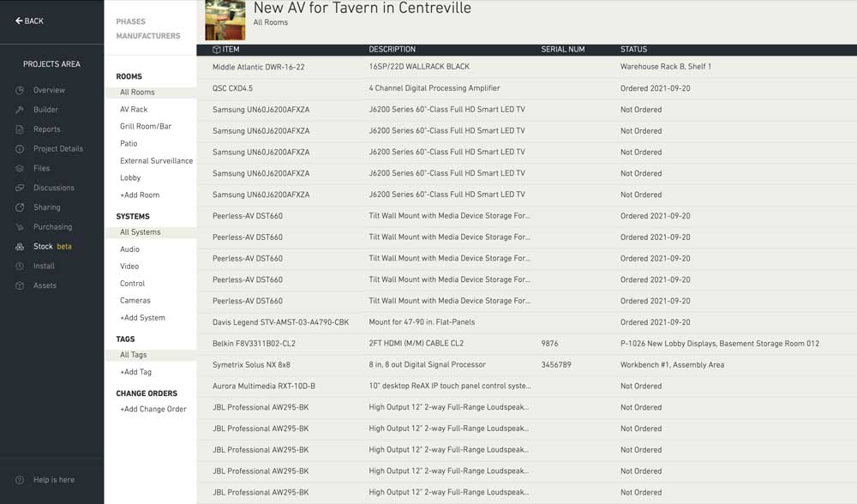Select Belkin F8V3311B02-CL2 item
This screenshot has width=857, height=504.
tap(255, 344)
